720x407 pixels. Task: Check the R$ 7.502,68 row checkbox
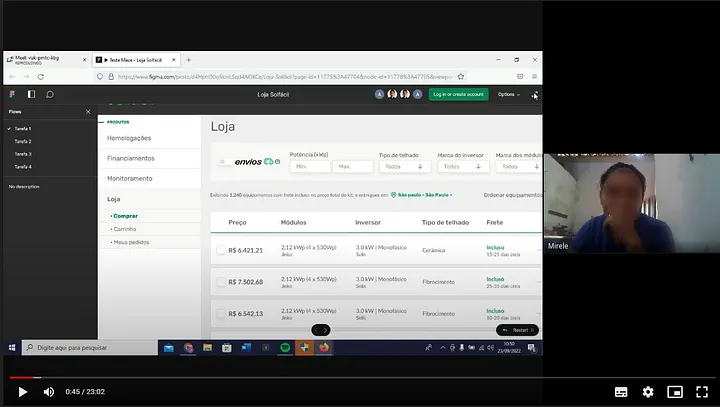221,282
